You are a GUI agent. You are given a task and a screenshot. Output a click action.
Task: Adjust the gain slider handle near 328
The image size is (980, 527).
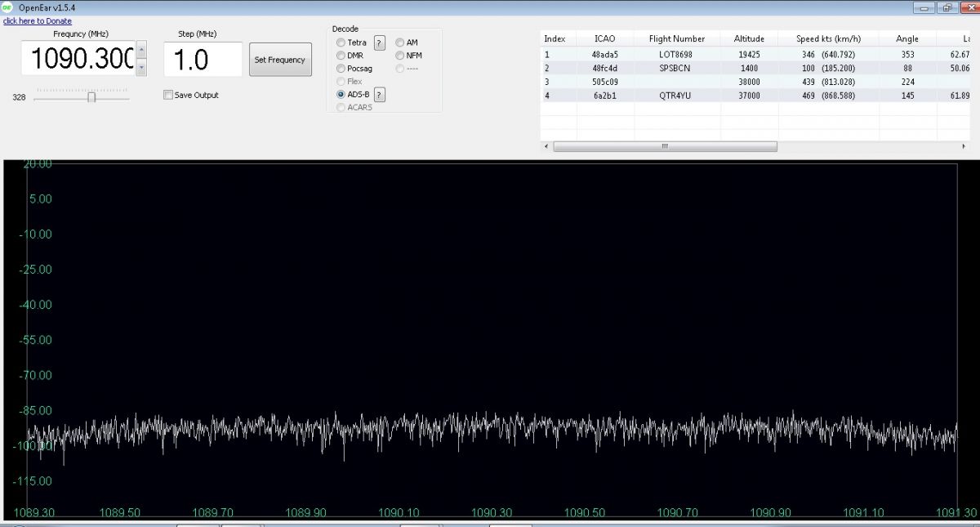(x=91, y=97)
